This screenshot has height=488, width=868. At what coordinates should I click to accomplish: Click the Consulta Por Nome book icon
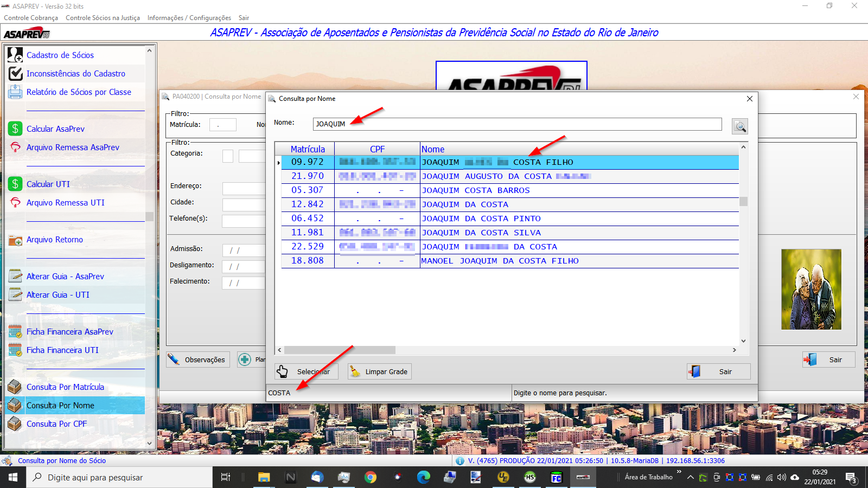pyautogui.click(x=15, y=405)
